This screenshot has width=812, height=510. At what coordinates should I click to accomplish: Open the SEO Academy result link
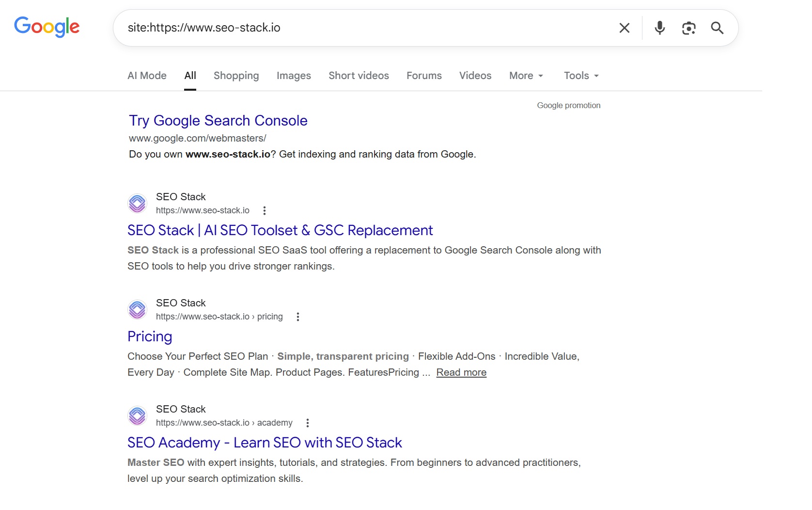pyautogui.click(x=265, y=443)
